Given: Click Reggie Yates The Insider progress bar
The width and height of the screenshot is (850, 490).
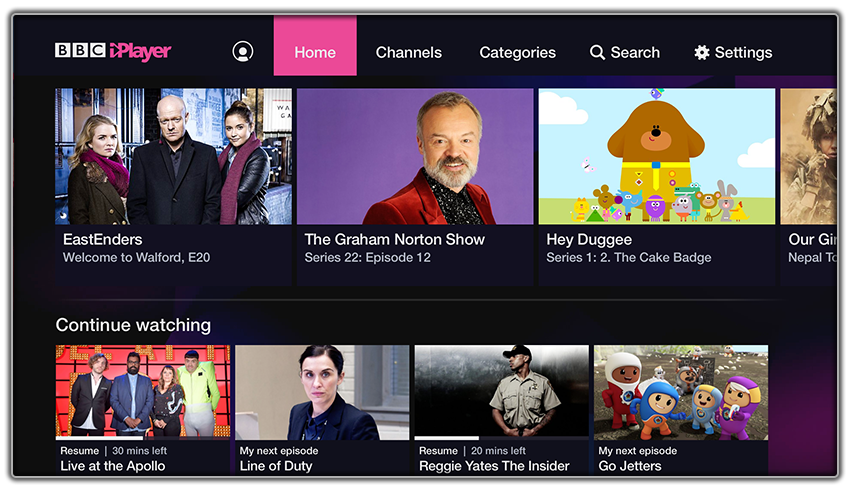Looking at the screenshot, I should pyautogui.click(x=502, y=438).
